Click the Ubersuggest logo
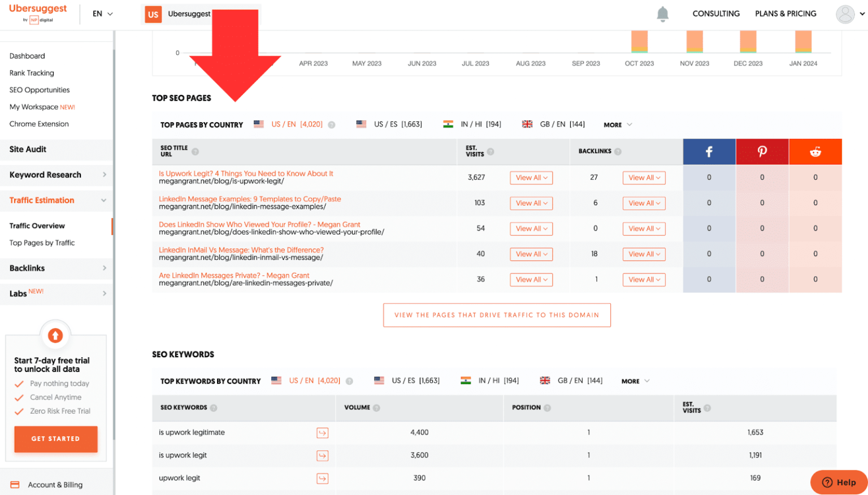 click(x=37, y=13)
